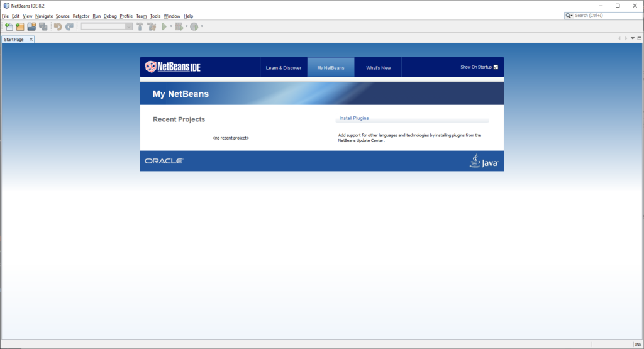
Task: Open the Refactor menu
Action: coord(81,16)
